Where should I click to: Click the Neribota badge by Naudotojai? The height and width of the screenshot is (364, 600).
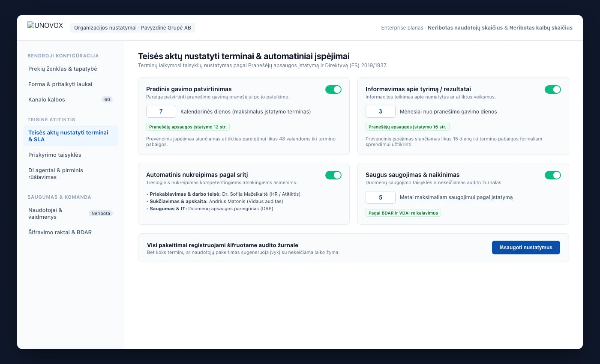pyautogui.click(x=101, y=213)
